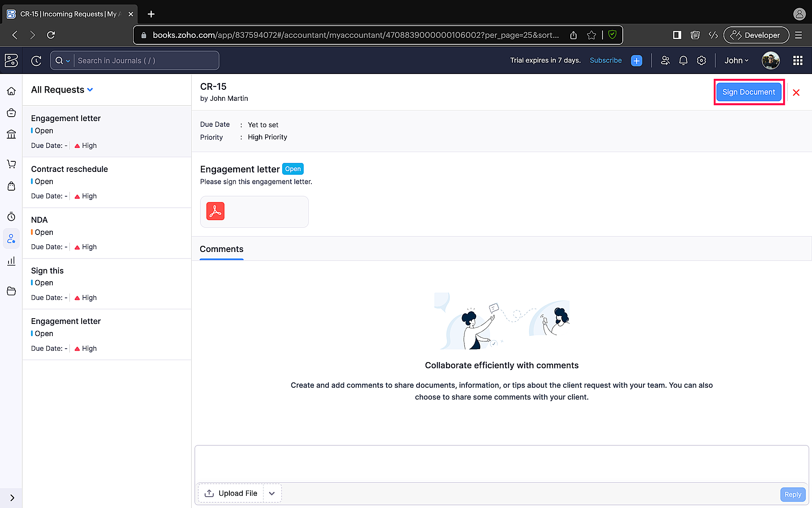Click the recent activity history icon
Image resolution: width=812 pixels, height=508 pixels.
click(x=37, y=61)
